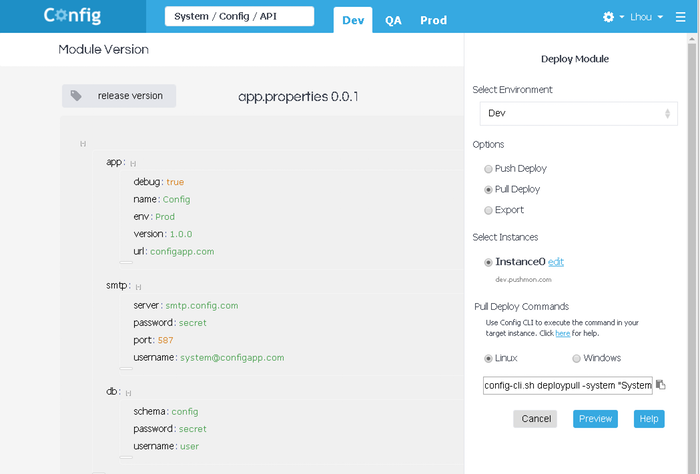Click the name value Config

coord(176,200)
